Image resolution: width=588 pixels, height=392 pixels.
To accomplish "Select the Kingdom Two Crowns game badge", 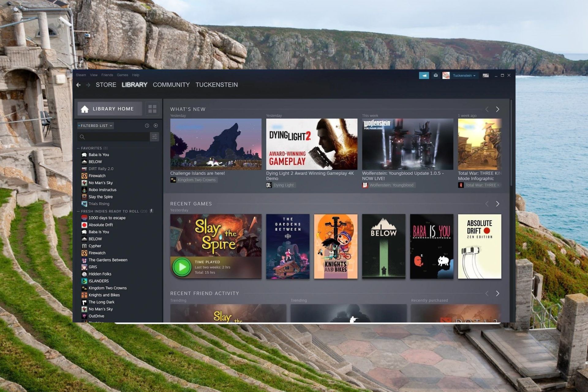I will pyautogui.click(x=194, y=180).
